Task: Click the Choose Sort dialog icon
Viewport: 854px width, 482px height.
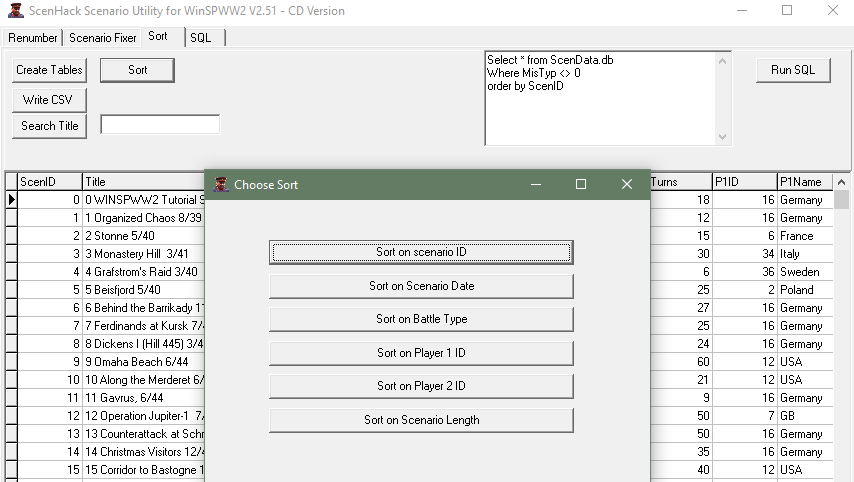Action: point(222,184)
